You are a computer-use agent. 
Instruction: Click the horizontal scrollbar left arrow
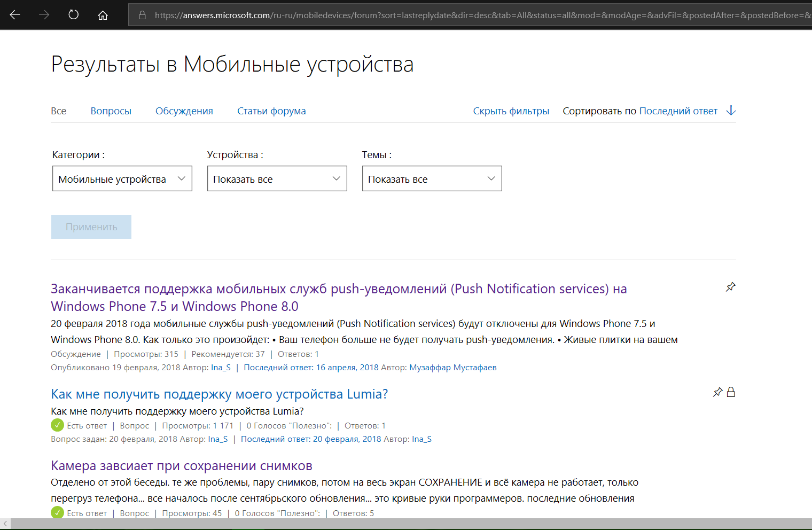[x=5, y=524]
